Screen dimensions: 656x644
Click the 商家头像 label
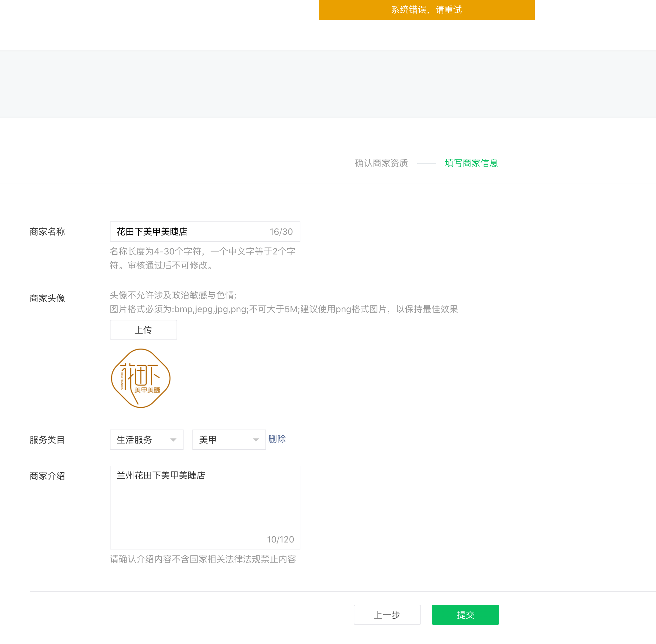tap(47, 298)
